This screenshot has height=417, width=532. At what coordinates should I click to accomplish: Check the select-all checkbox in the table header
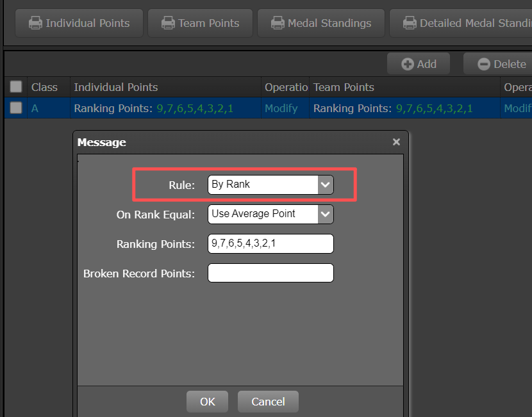tap(15, 86)
